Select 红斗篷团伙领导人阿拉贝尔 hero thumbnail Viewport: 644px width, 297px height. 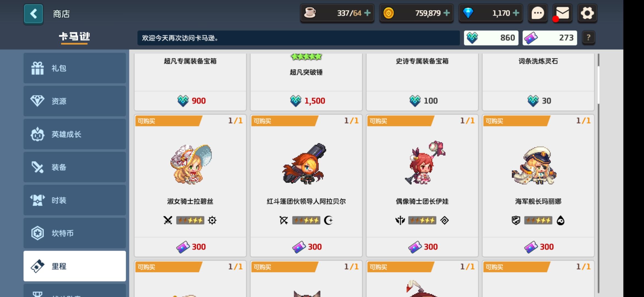pos(306,164)
